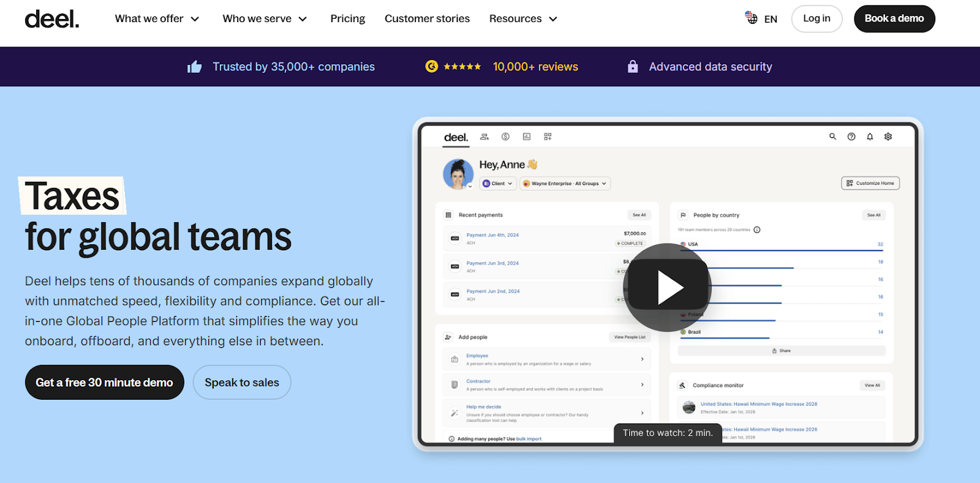Expand the Employee option chevron
This screenshot has height=483, width=980.
point(642,359)
